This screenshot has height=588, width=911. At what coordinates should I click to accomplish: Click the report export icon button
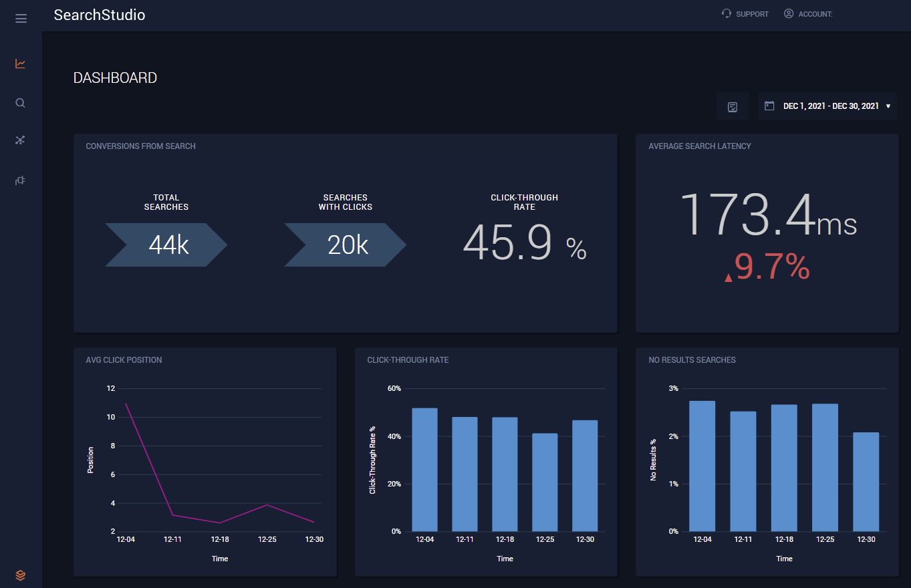click(x=733, y=106)
